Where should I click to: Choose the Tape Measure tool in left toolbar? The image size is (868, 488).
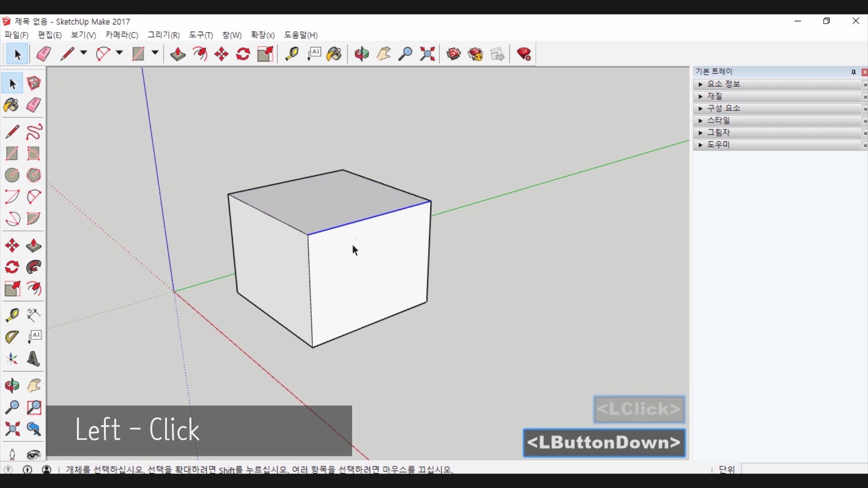click(12, 315)
